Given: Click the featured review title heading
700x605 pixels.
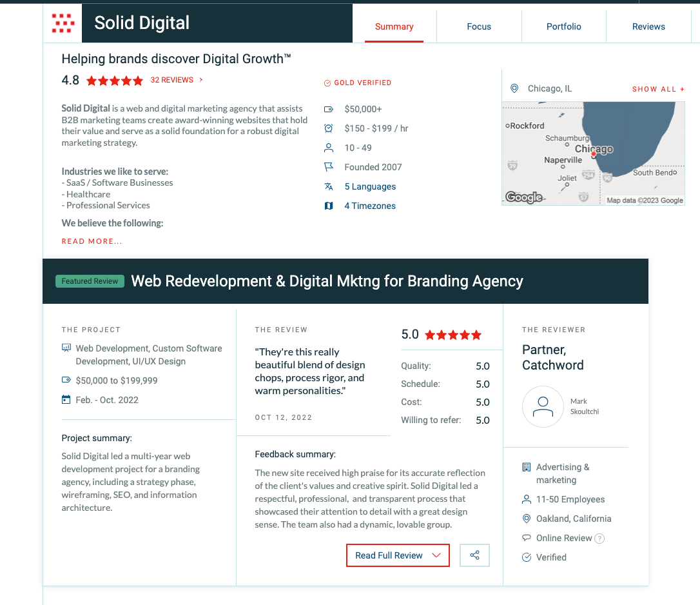Looking at the screenshot, I should pos(327,281).
